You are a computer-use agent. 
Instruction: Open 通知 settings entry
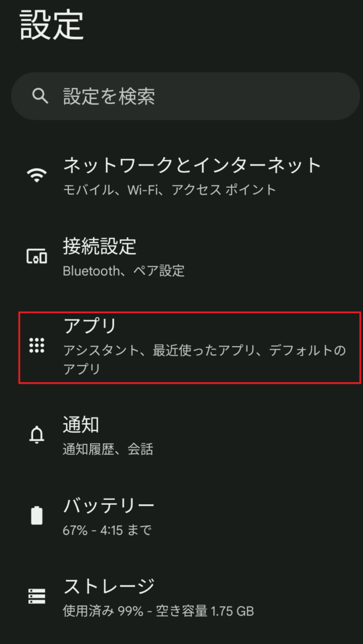coord(181,435)
